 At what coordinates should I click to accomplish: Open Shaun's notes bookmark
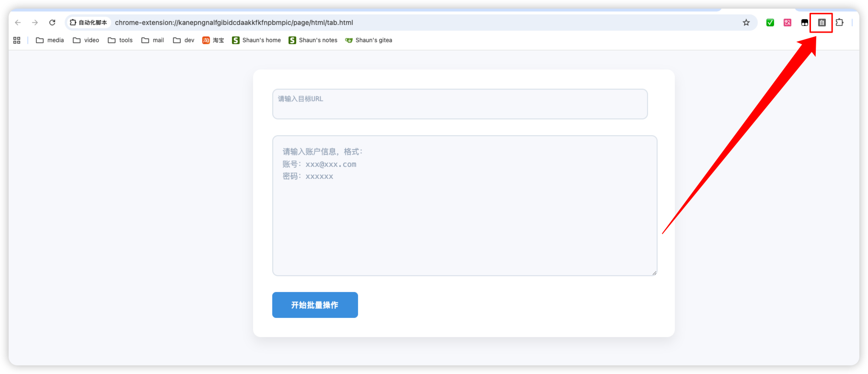313,40
